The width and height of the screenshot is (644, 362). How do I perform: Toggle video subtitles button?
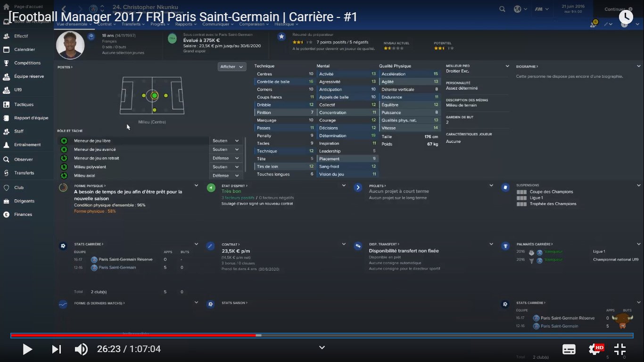(x=569, y=349)
